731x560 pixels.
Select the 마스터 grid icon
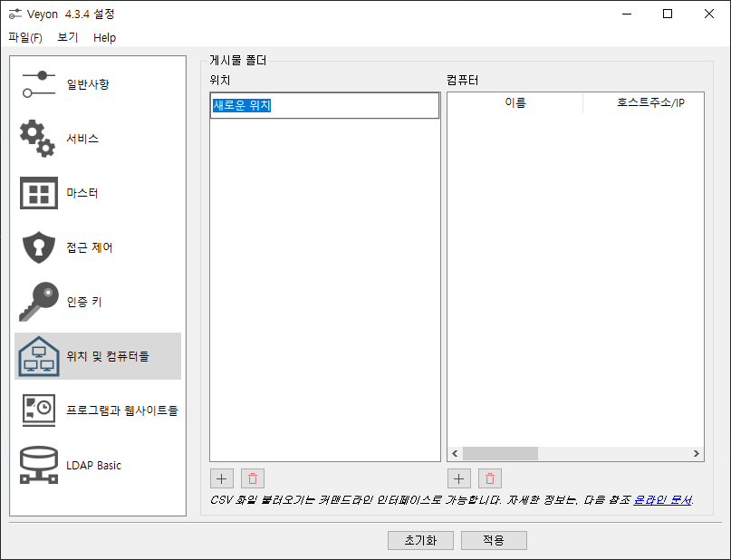39,193
